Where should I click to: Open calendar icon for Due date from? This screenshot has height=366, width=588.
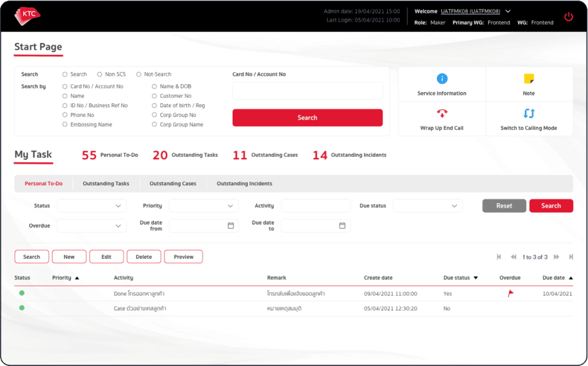[231, 225]
